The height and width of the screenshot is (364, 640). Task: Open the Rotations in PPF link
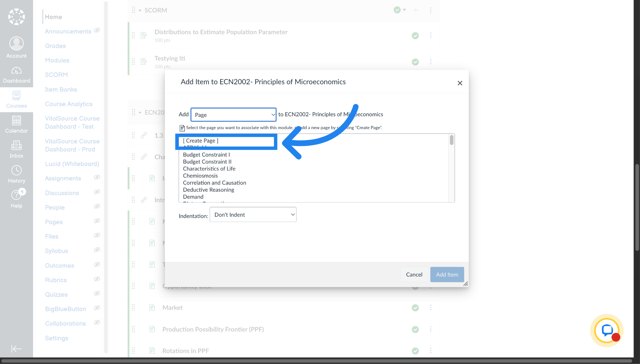(x=186, y=351)
